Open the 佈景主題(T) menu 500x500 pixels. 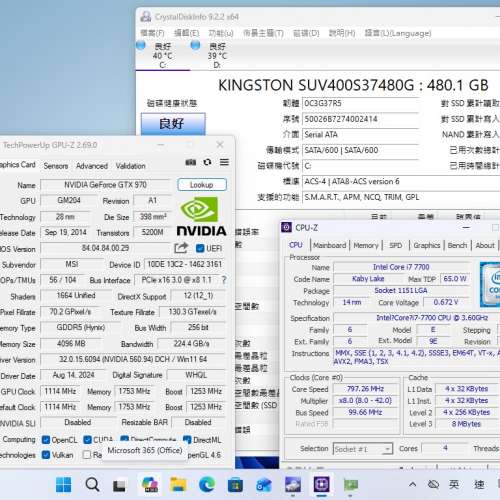(263, 33)
